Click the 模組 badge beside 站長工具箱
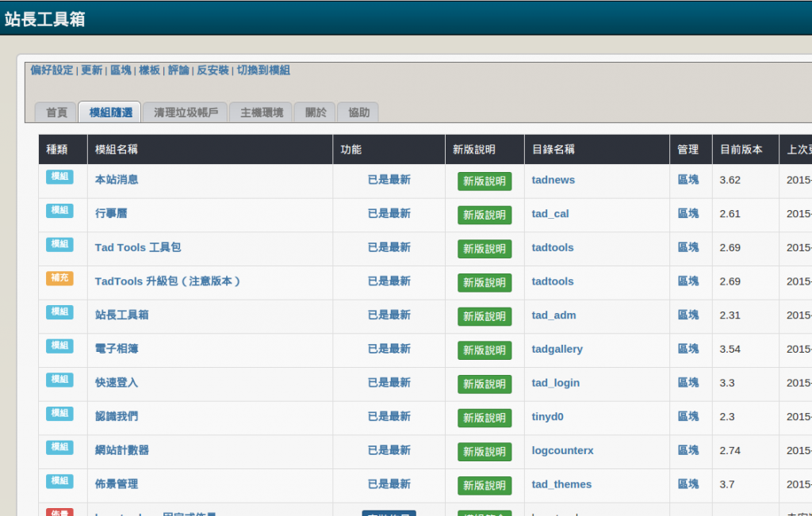This screenshot has height=516, width=812. coord(59,312)
